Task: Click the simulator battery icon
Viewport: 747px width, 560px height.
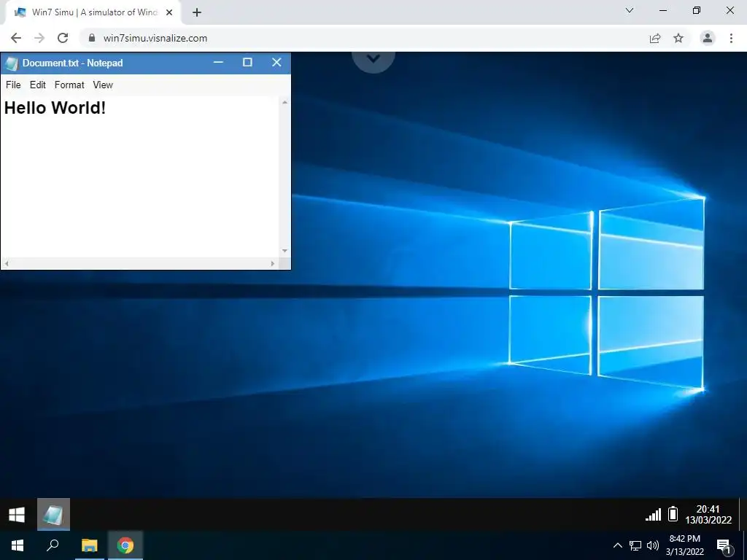Action: click(673, 514)
